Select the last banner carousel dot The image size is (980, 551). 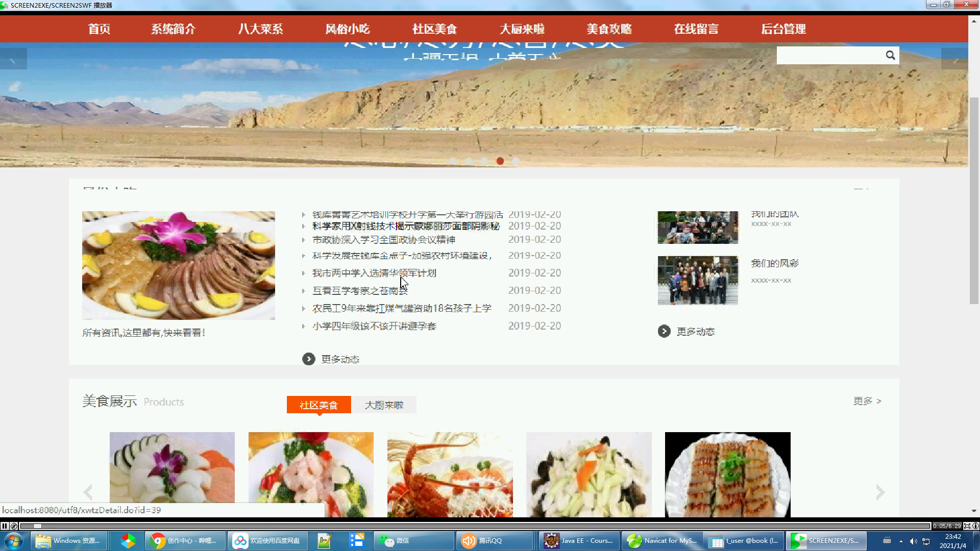[x=516, y=161]
